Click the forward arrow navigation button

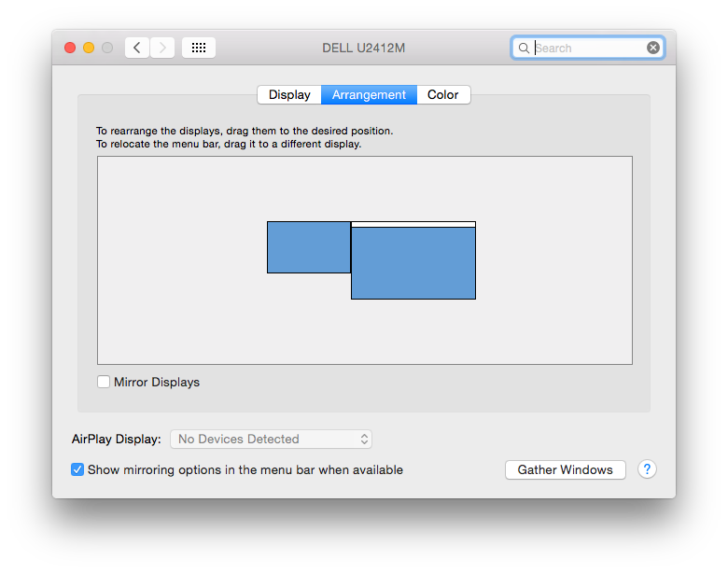(x=162, y=48)
